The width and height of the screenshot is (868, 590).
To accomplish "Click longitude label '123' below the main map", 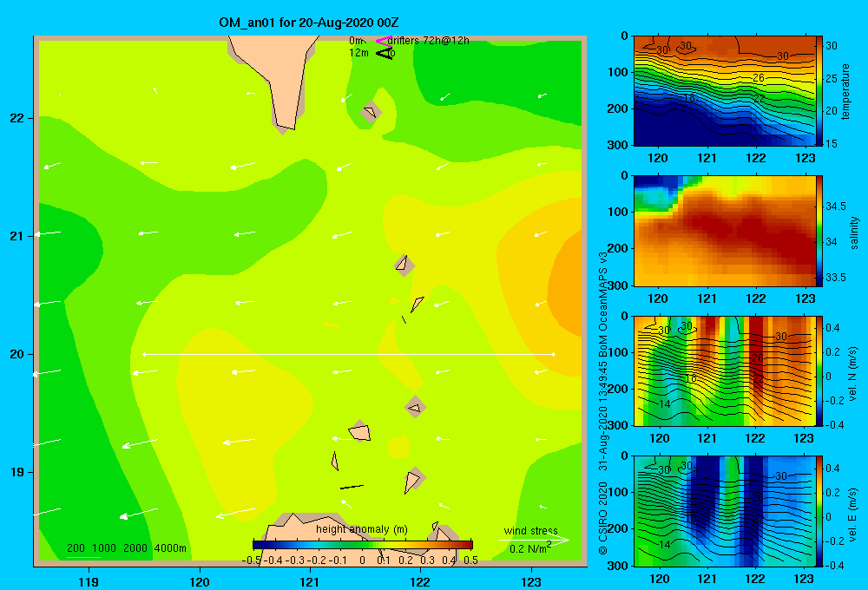I will coord(531,581).
